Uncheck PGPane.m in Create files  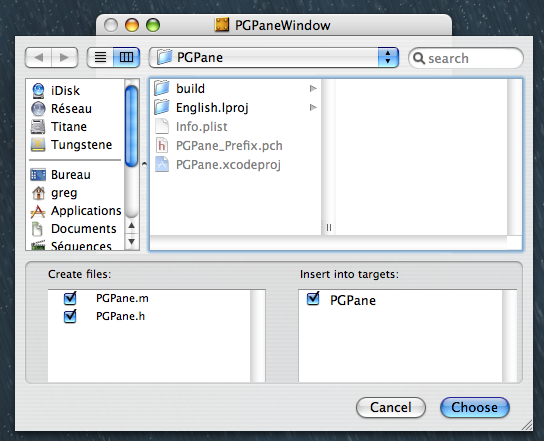click(70, 298)
